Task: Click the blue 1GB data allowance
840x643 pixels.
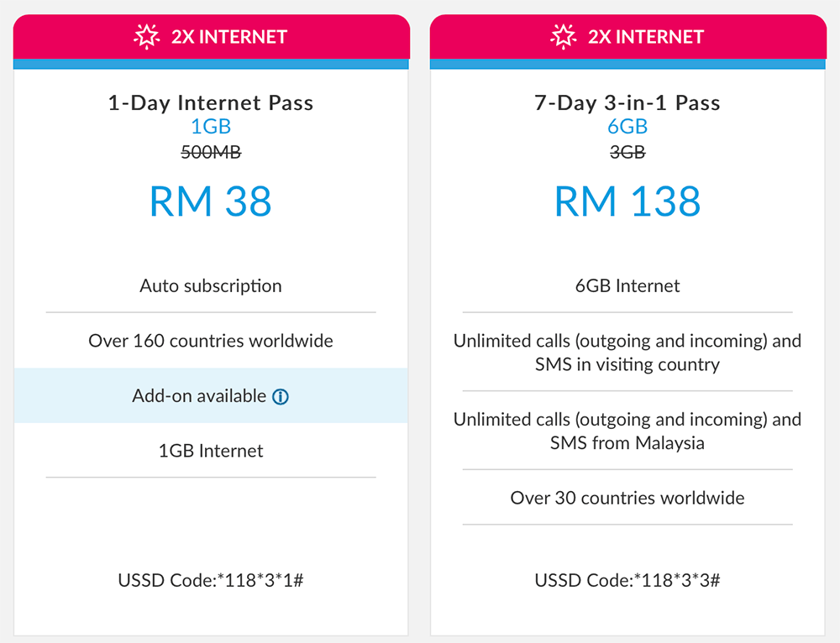Action: [x=211, y=127]
